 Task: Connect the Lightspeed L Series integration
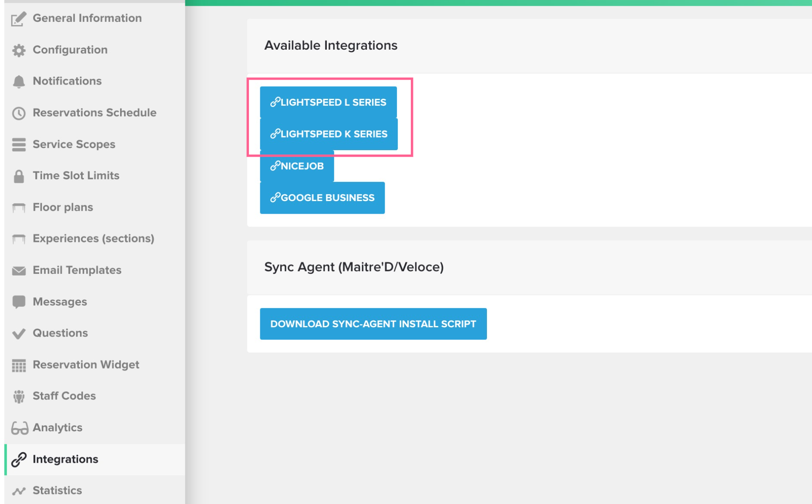click(x=329, y=102)
